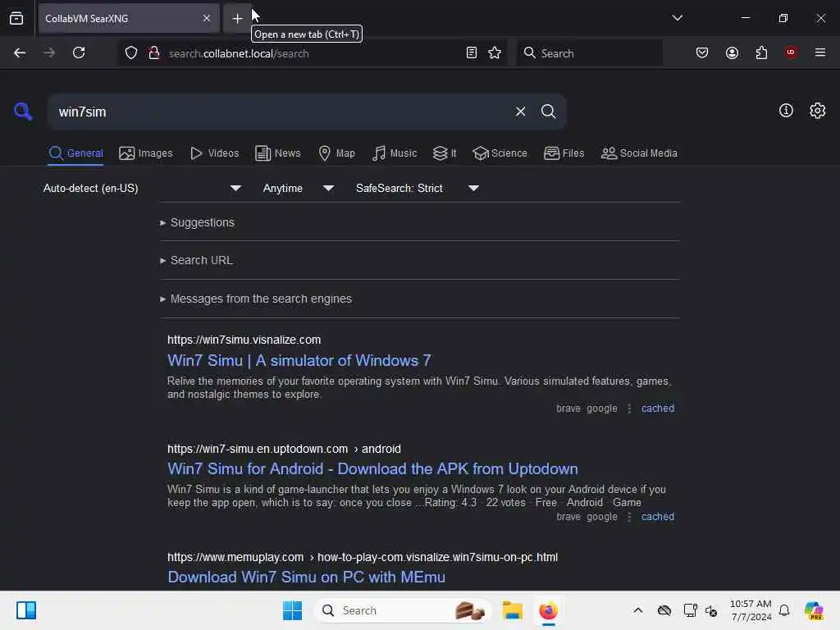Click the https://win7simu.visnalize.com URL
Viewport: 840px width, 630px height.
(244, 340)
